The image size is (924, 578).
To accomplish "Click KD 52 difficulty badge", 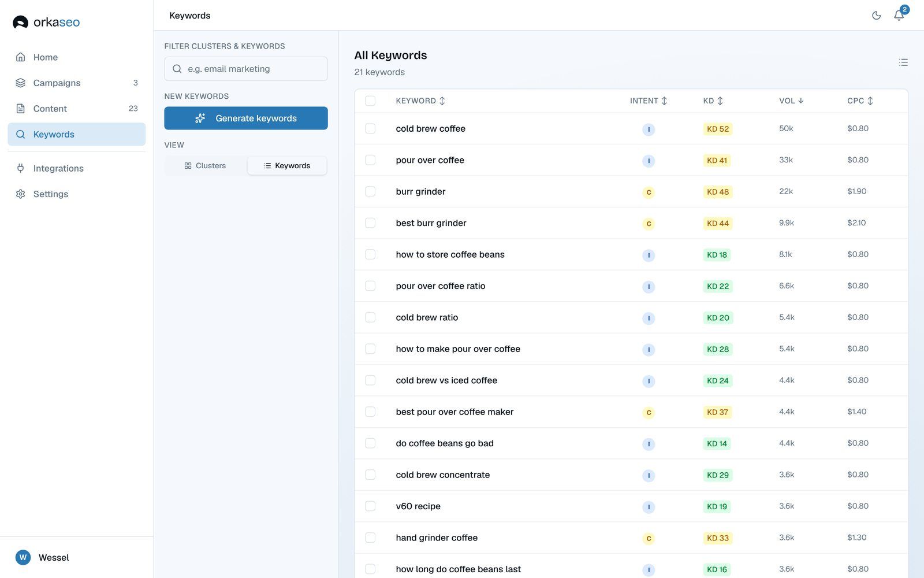I will point(718,129).
